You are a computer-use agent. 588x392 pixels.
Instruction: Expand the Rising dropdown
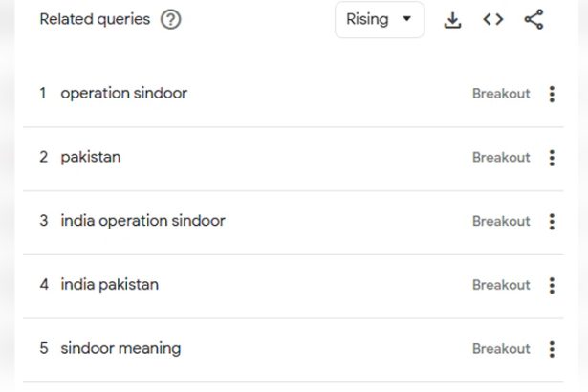tap(380, 19)
